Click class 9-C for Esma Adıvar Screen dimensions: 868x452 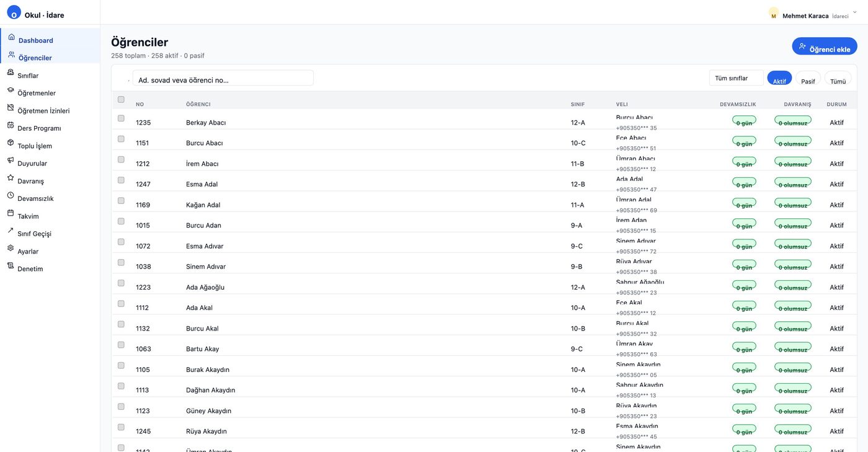[577, 246]
